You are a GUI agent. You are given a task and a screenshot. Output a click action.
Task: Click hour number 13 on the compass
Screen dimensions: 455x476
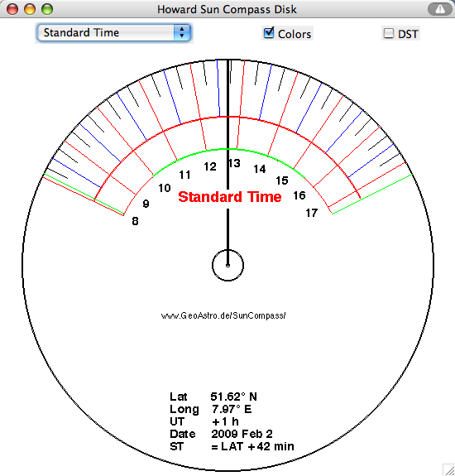tap(234, 163)
